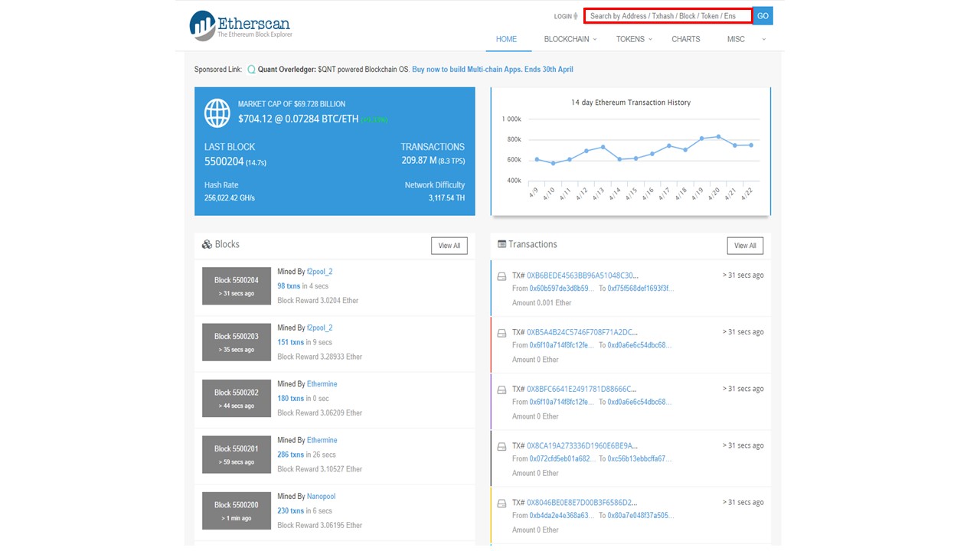This screenshot has width=980, height=551.
Task: Click the globe icon in market cap panel
Action: click(217, 113)
